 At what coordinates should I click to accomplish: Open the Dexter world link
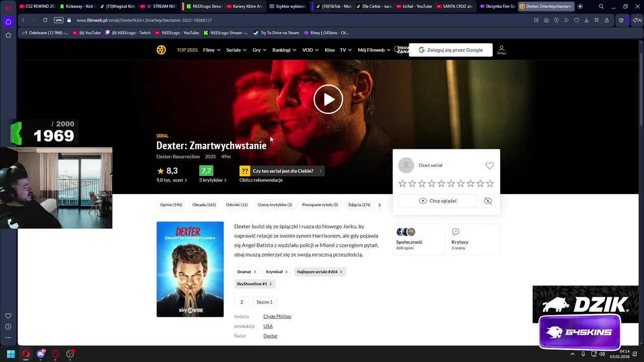coord(270,336)
